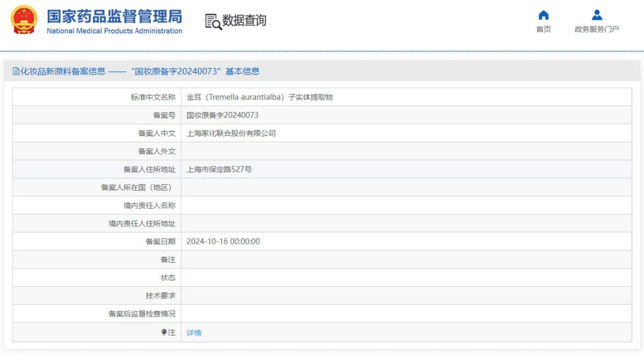Click the 备案人外文 label
Image resolution: width=644 pixels, height=354 pixels.
[x=157, y=151]
